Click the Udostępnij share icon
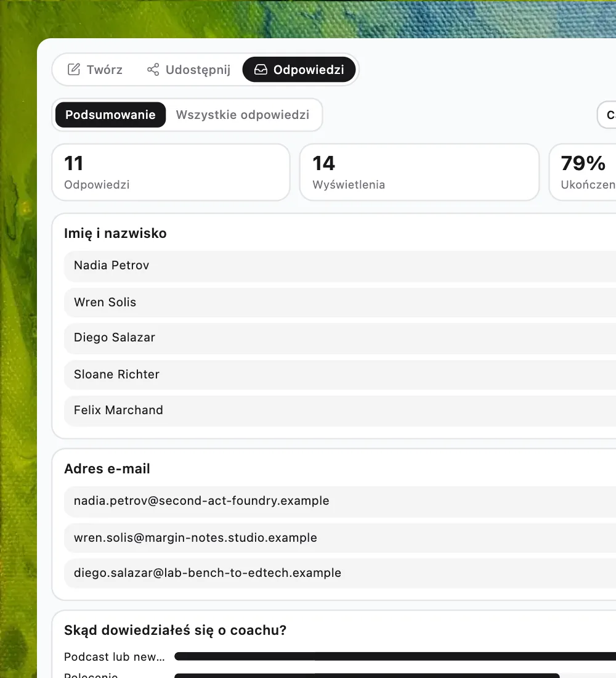The image size is (616, 678). (x=153, y=70)
